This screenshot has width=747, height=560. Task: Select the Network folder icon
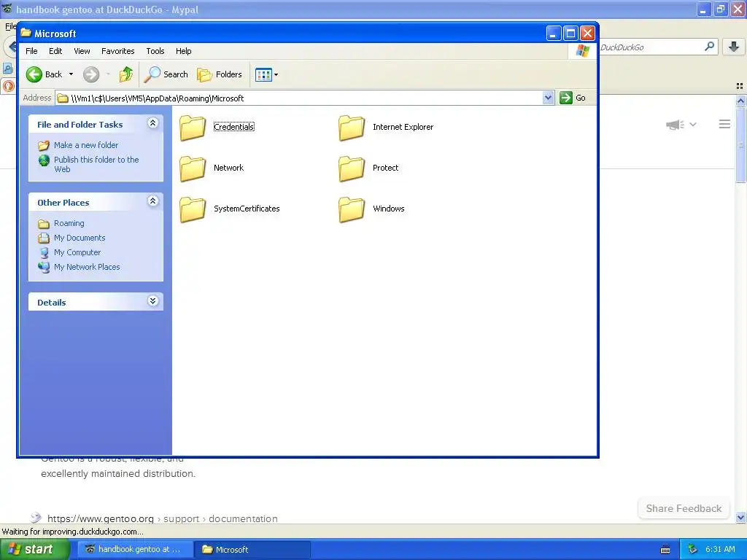[193, 168]
